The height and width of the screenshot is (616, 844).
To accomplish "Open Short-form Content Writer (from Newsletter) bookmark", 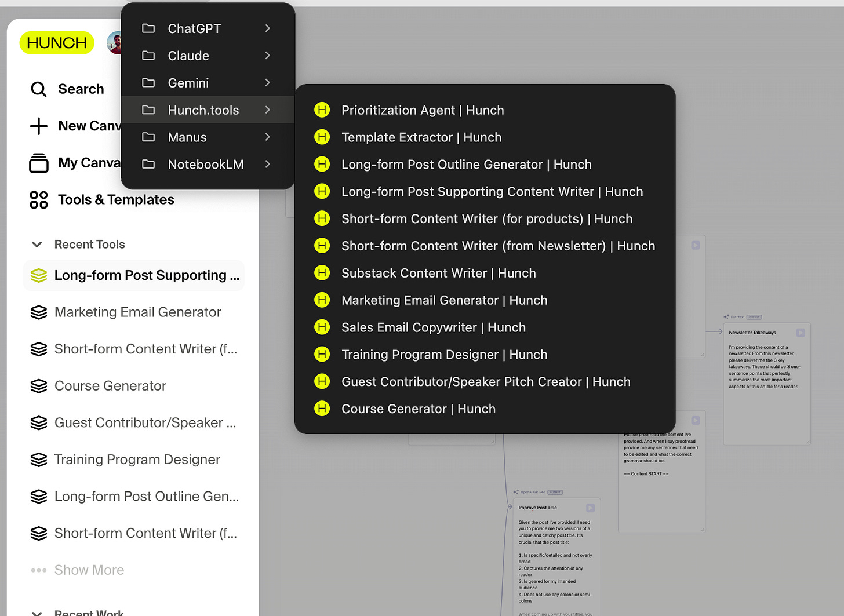I will coord(485,246).
